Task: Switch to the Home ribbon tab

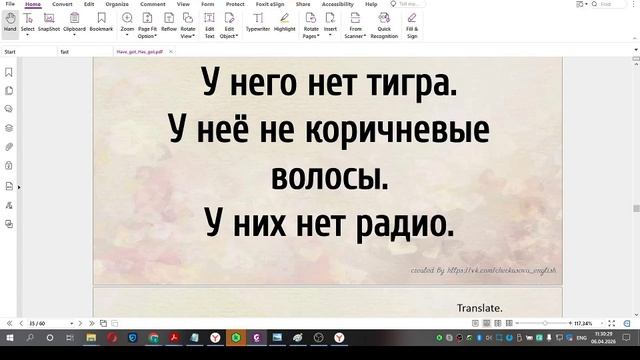Action: (x=33, y=4)
